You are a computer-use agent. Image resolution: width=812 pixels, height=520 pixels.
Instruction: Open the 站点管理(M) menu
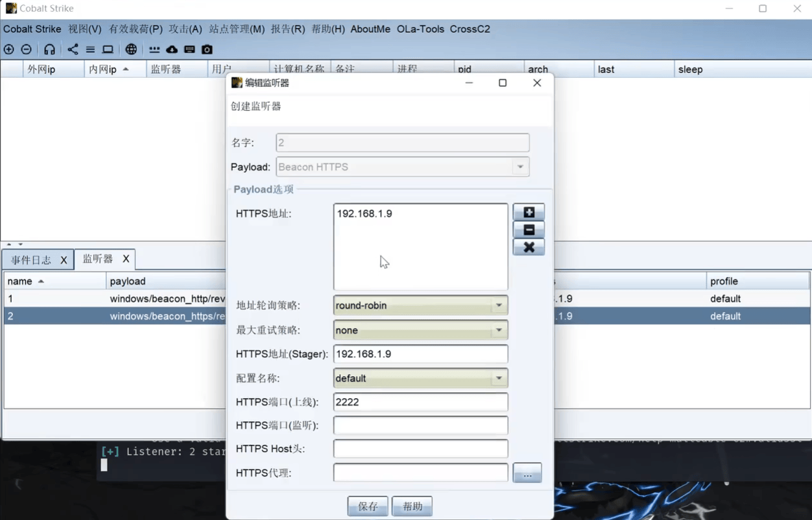237,29
